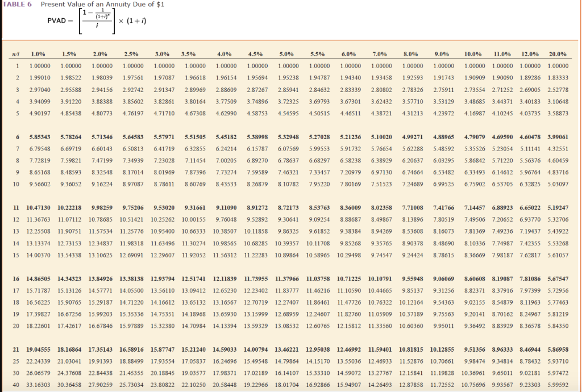Select the 1.0% column header

(x=38, y=54)
